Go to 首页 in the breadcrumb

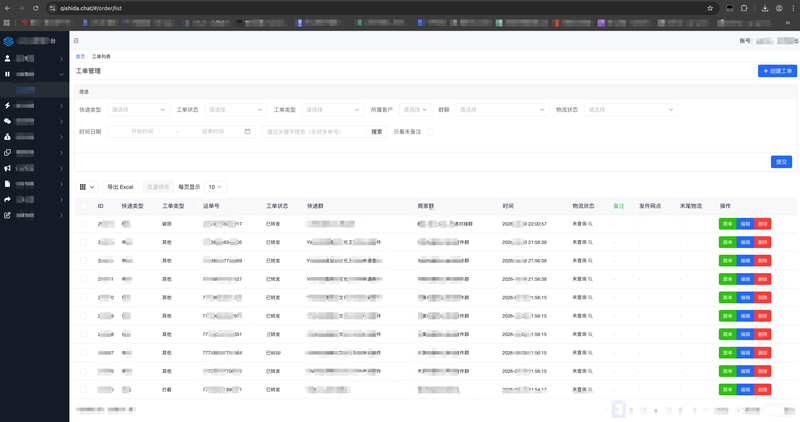click(x=81, y=57)
